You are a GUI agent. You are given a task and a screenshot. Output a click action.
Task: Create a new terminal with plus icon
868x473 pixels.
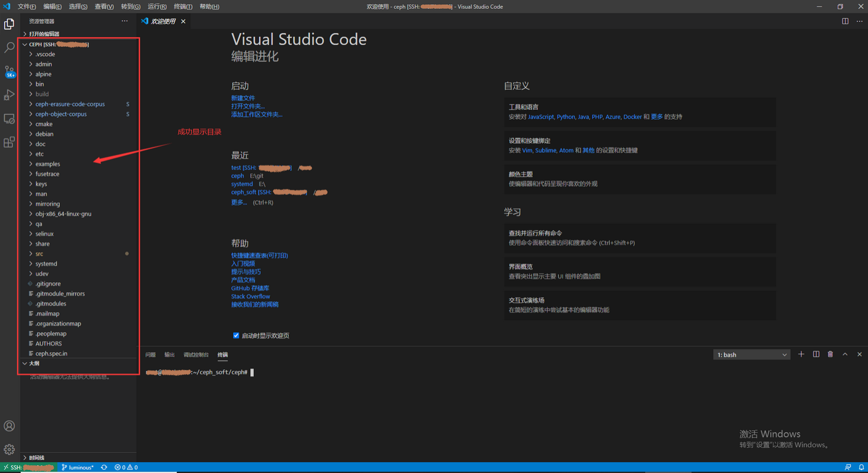coord(801,354)
